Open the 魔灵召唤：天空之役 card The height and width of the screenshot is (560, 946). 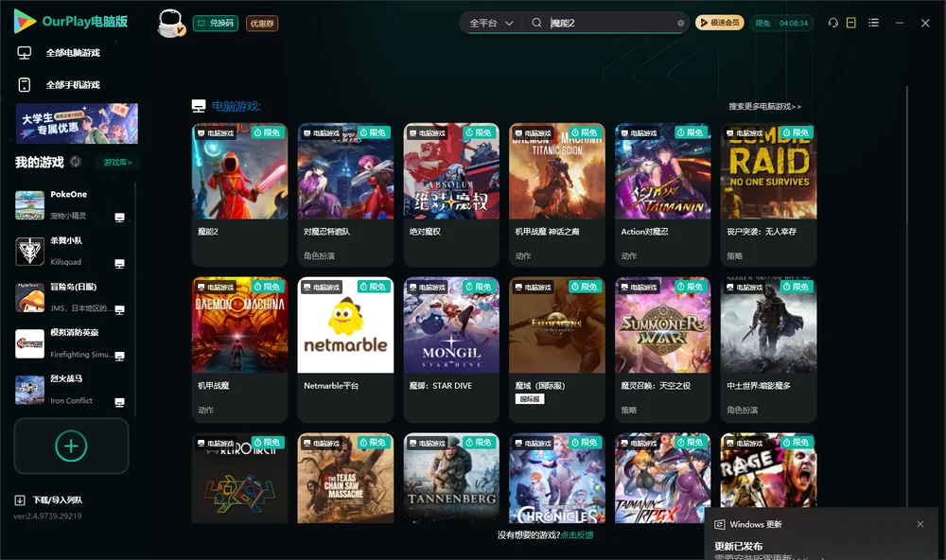pos(663,349)
